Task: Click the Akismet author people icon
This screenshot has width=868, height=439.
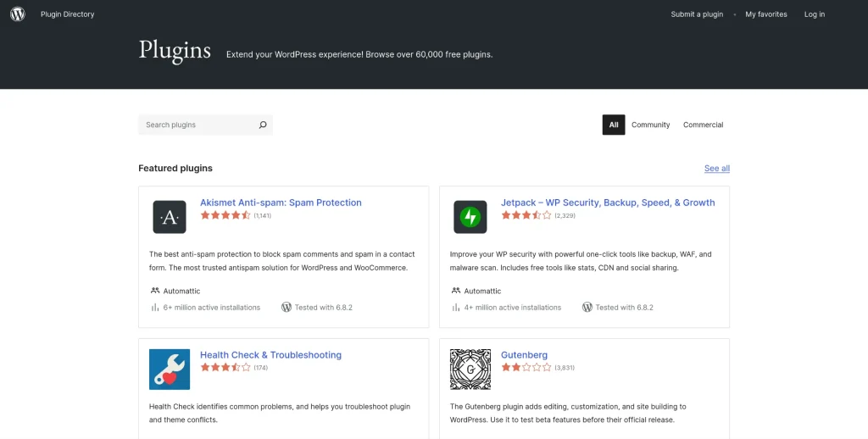Action: tap(155, 291)
